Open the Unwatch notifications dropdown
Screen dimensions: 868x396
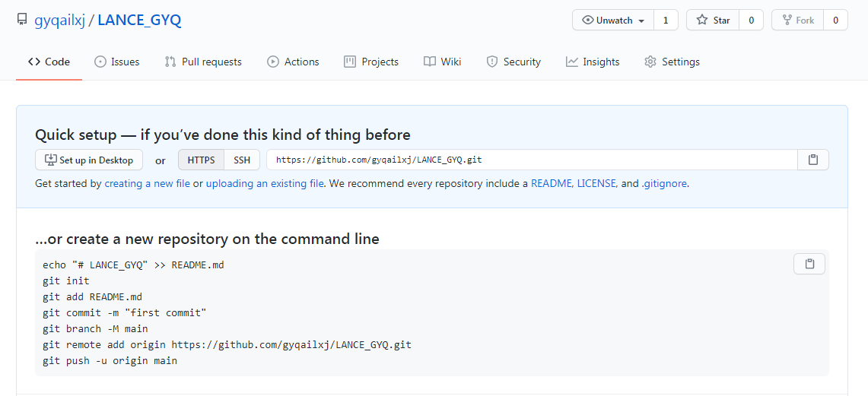pos(613,21)
